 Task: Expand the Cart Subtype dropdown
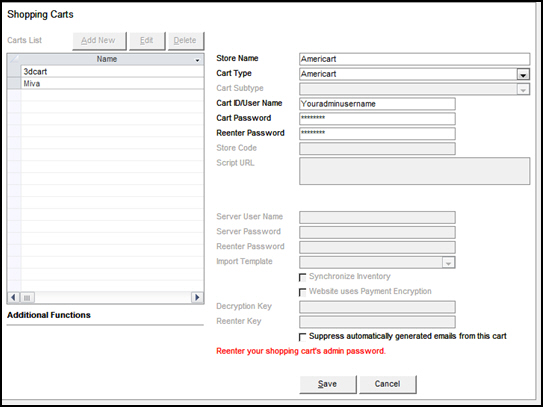coord(523,89)
